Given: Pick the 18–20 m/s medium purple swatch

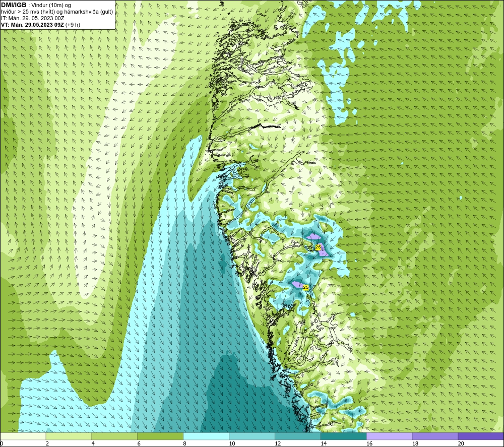Looking at the screenshot, I should point(435,436).
